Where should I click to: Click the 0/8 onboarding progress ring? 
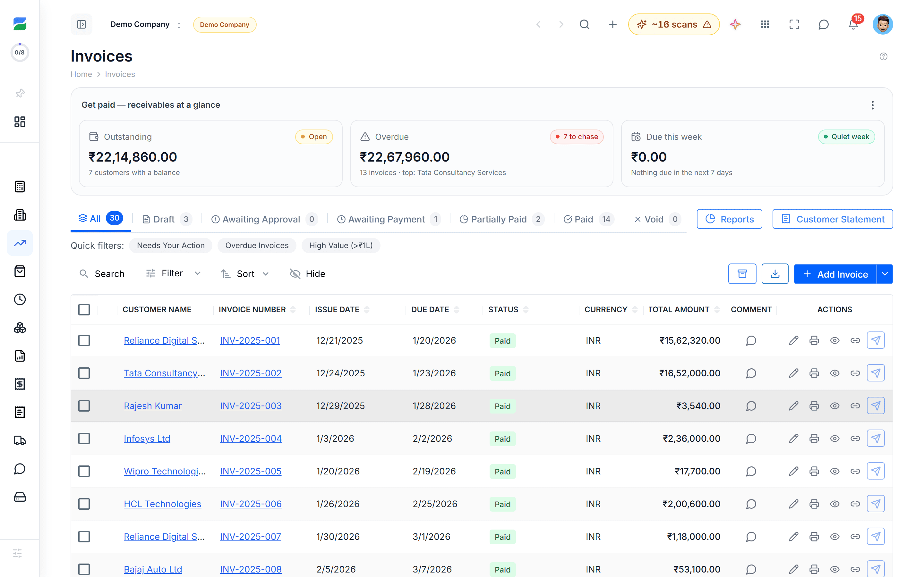20,52
